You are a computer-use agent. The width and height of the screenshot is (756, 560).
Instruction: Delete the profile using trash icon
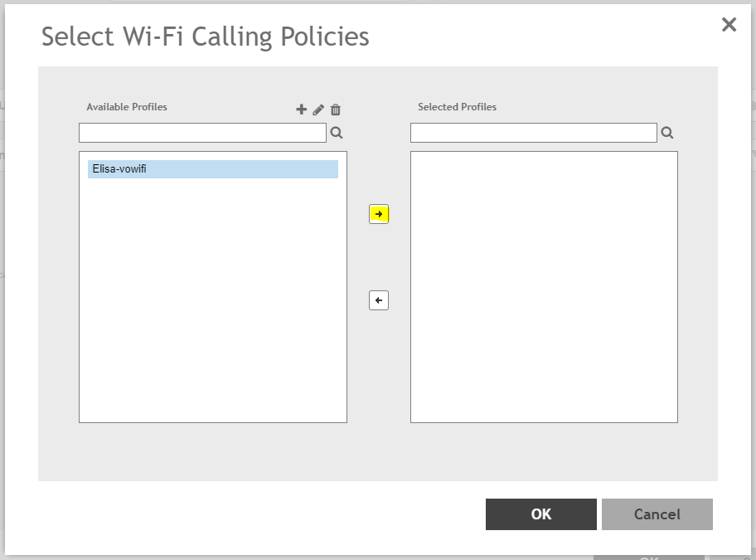(x=336, y=110)
